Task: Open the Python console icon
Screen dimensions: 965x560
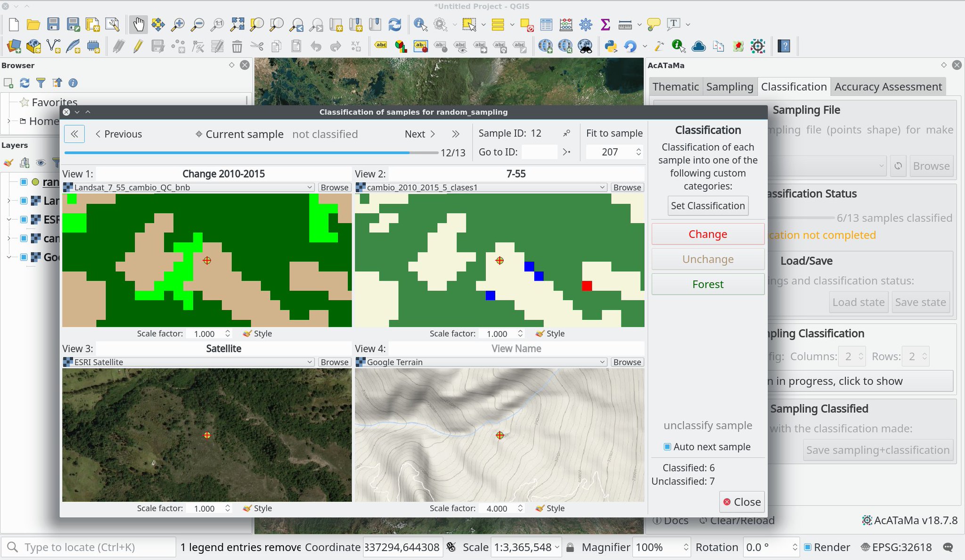Action: click(x=611, y=46)
